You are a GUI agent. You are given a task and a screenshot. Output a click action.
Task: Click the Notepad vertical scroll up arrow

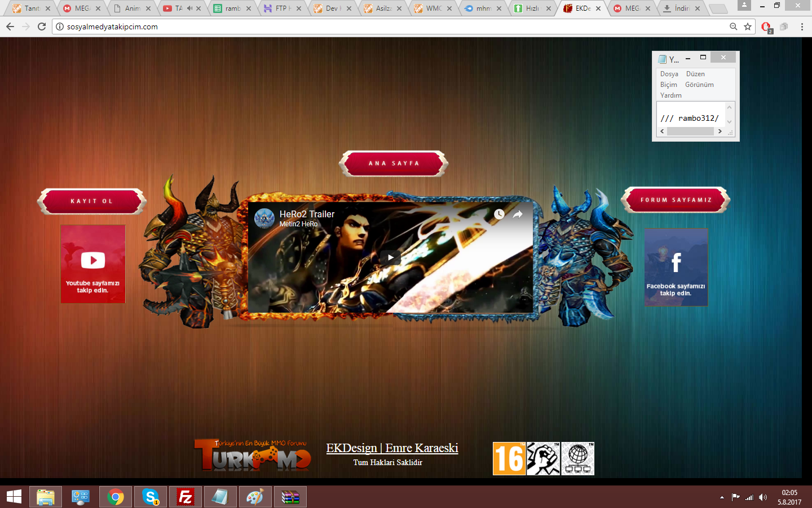(729, 107)
